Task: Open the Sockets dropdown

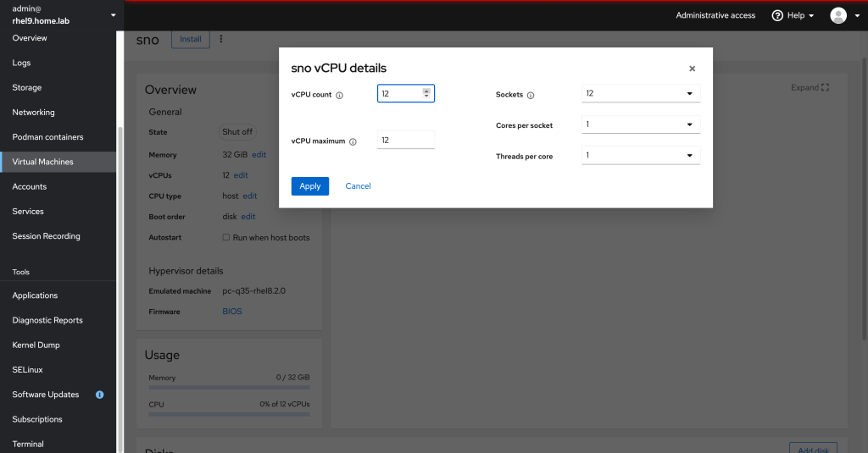Action: [641, 93]
